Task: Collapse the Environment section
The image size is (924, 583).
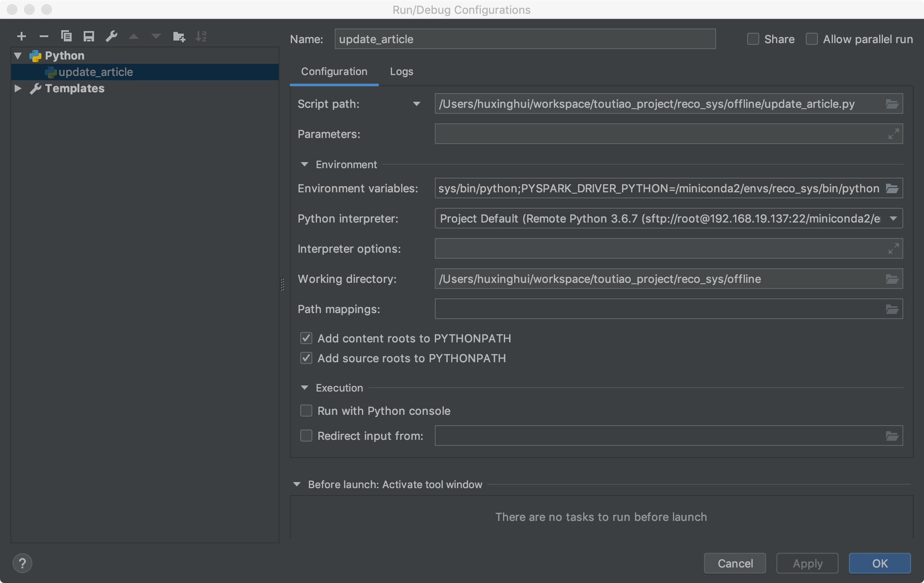Action: coord(305,165)
